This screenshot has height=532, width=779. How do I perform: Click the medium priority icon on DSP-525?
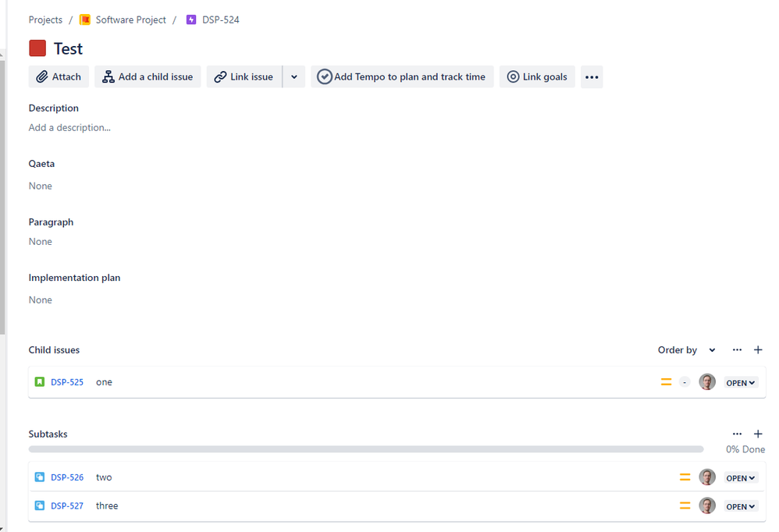(x=667, y=382)
